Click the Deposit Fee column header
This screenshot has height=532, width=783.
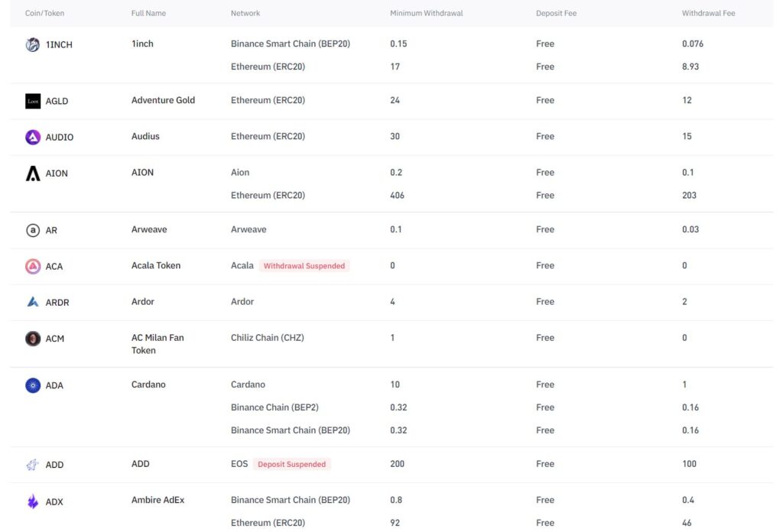point(556,13)
